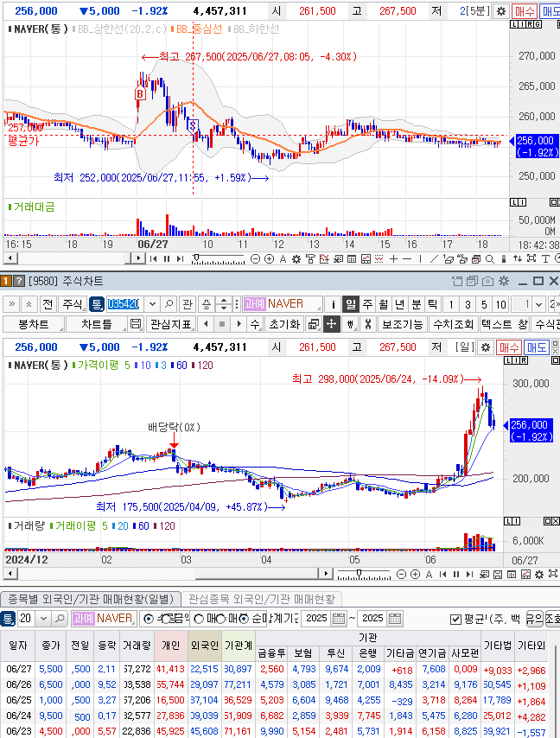The image size is (560, 738).
Task: Zoom out using the minus circle in upper chart toolbar
Action: click(255, 259)
